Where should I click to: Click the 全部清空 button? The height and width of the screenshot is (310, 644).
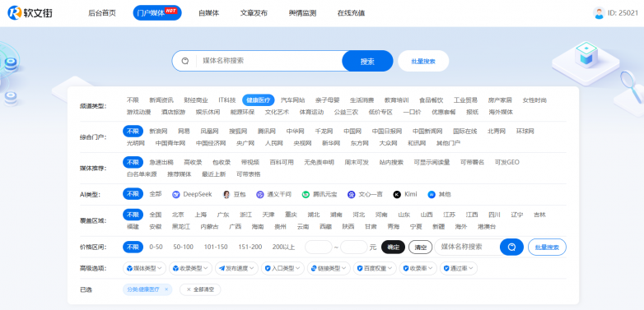pos(200,289)
